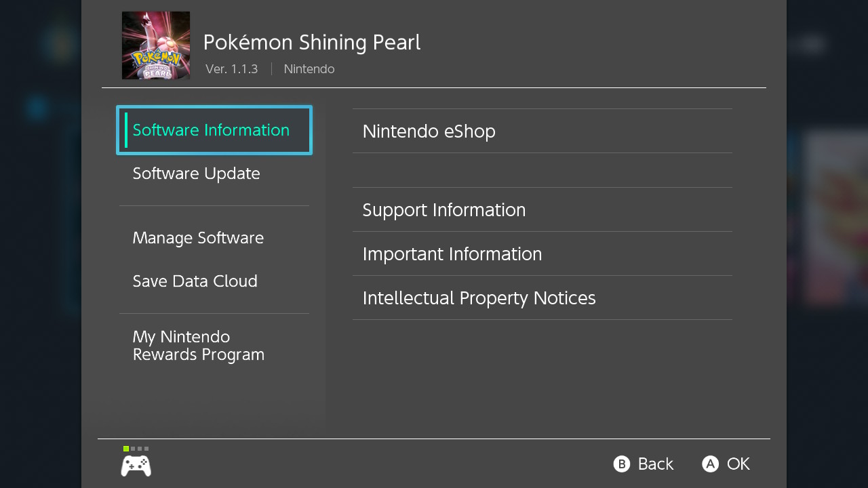Open Save Data Cloud settings
This screenshot has width=868, height=488.
[214, 281]
